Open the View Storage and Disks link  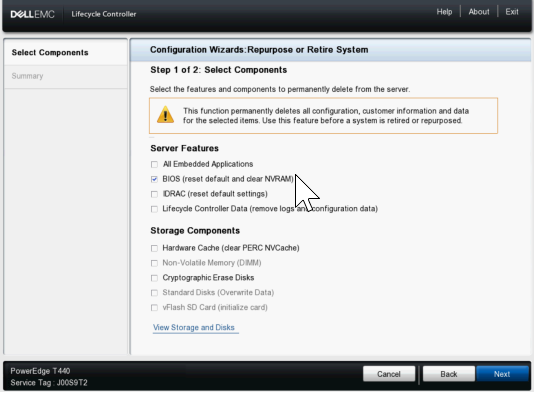194,328
